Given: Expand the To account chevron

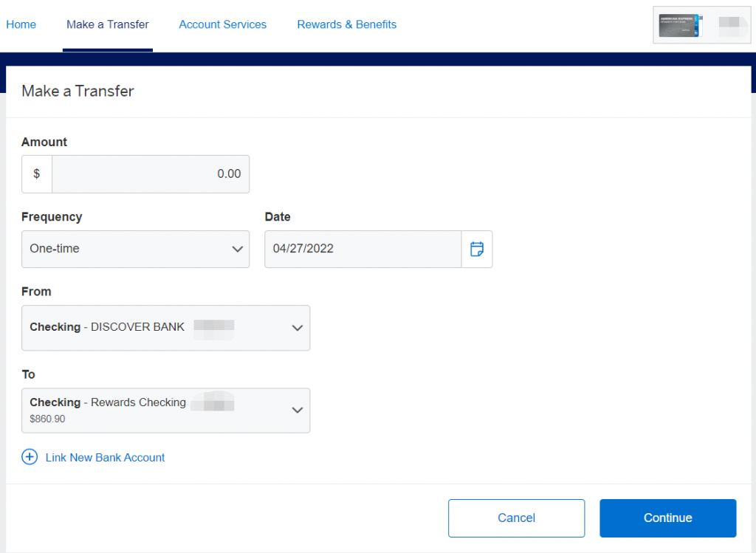Looking at the screenshot, I should pos(298,411).
